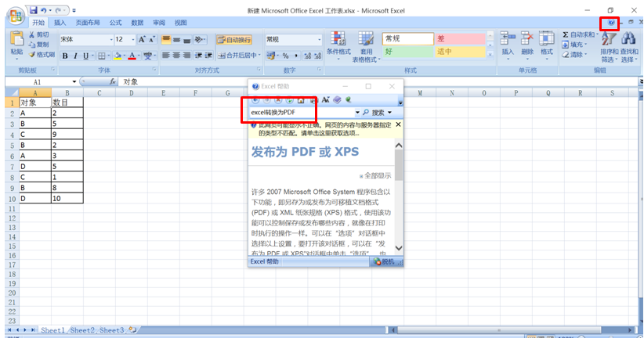Switch to the 视图 ribbon tab
Screen dimensions: 644x342
click(181, 23)
